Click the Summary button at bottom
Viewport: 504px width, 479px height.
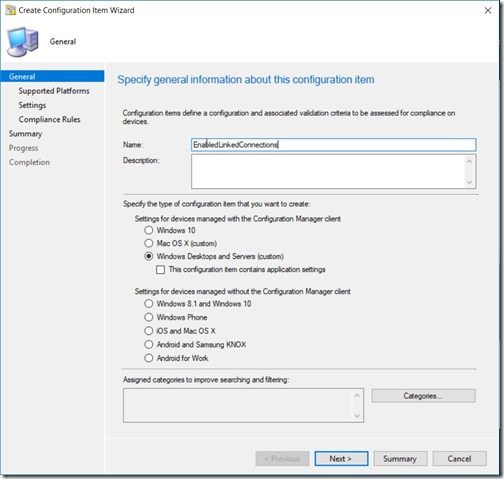coord(400,459)
